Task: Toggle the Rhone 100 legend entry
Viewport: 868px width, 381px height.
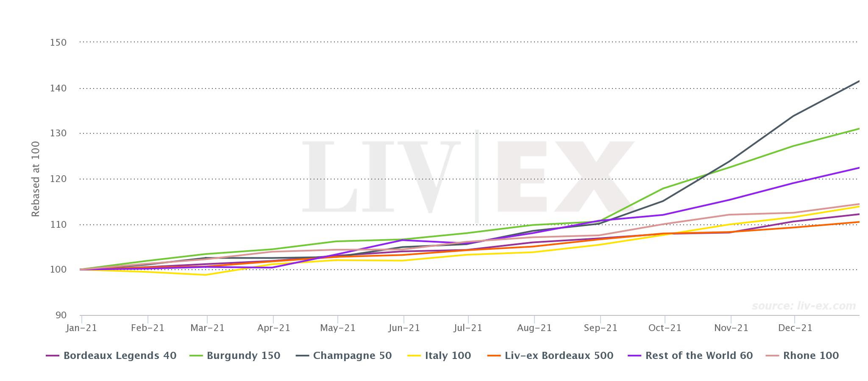Action: pyautogui.click(x=802, y=356)
